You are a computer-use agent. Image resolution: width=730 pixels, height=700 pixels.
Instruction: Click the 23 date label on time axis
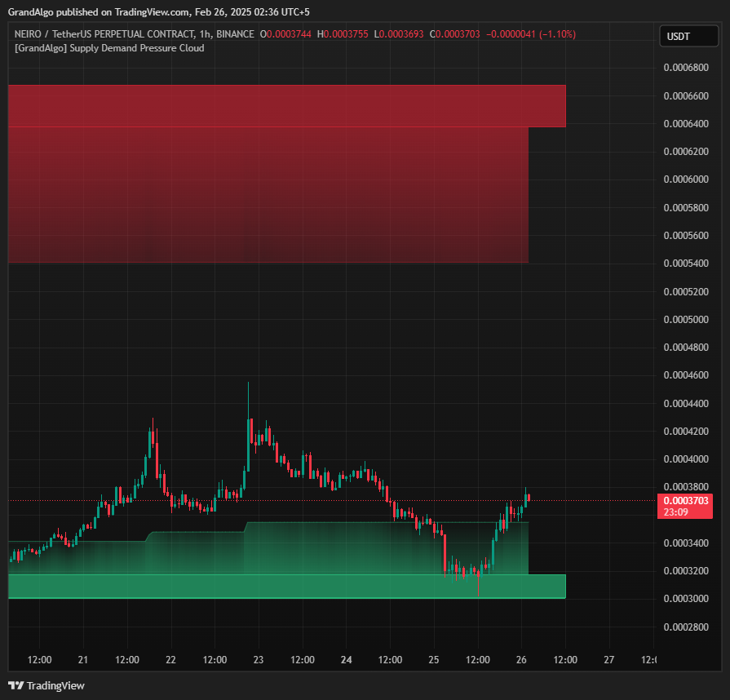pyautogui.click(x=259, y=660)
